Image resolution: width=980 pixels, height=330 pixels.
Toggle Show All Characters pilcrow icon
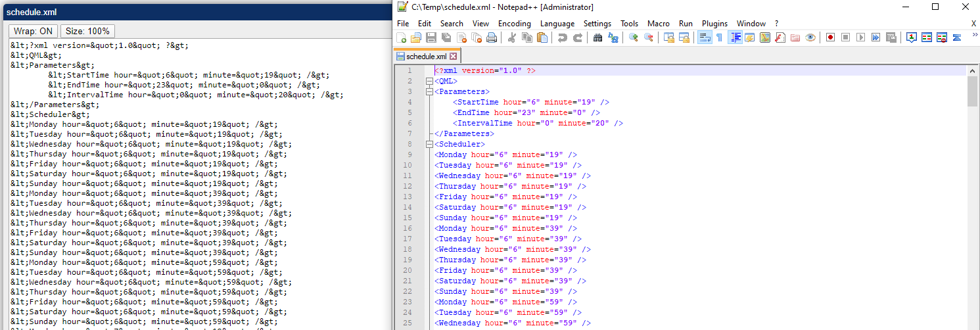pyautogui.click(x=720, y=37)
